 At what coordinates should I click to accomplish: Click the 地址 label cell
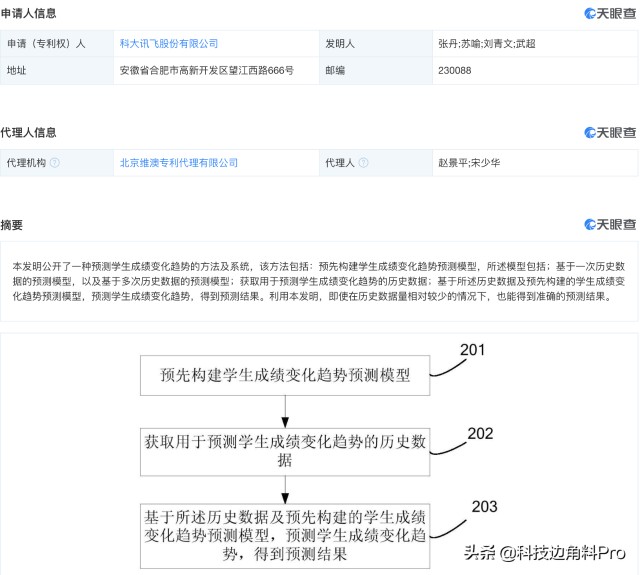(x=57, y=71)
